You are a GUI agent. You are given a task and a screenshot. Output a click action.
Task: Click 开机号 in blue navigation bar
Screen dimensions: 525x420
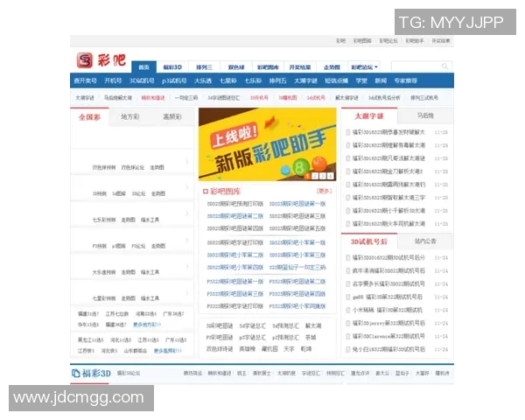(113, 80)
